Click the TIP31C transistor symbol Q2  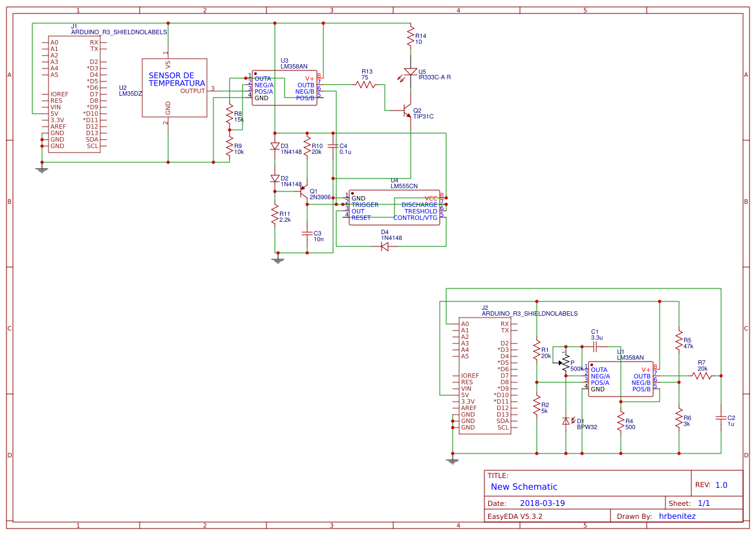tap(404, 110)
